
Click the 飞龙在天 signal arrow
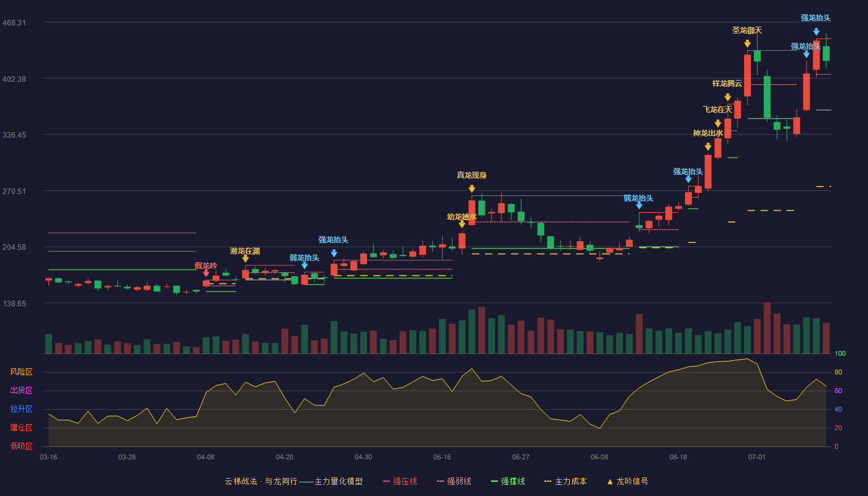click(718, 123)
